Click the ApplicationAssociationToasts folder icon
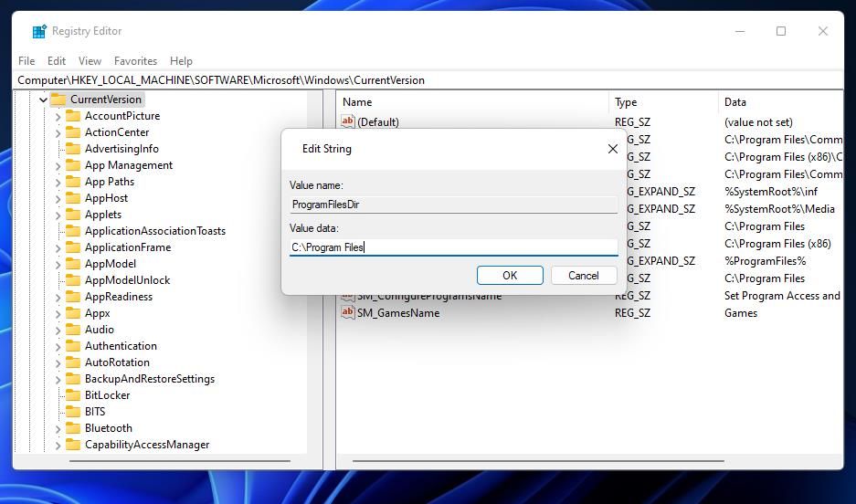This screenshot has width=856, height=504. (73, 231)
